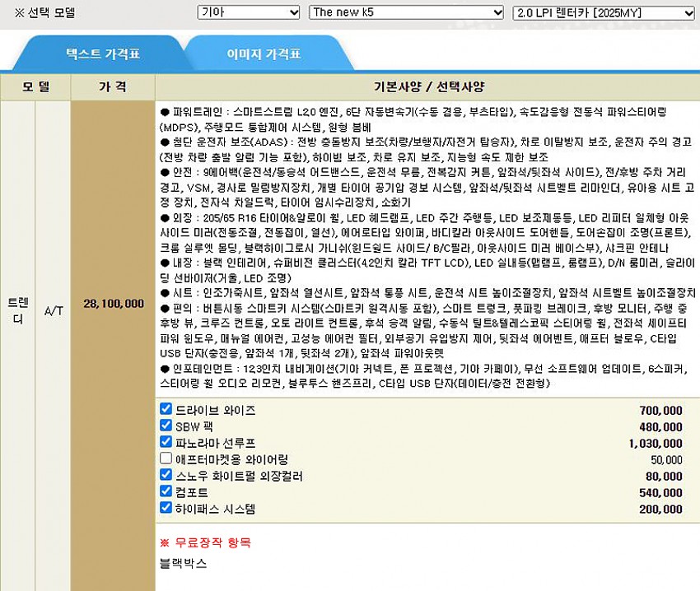
Task: Switch to the 이미지 가격표 tab
Action: tap(264, 54)
